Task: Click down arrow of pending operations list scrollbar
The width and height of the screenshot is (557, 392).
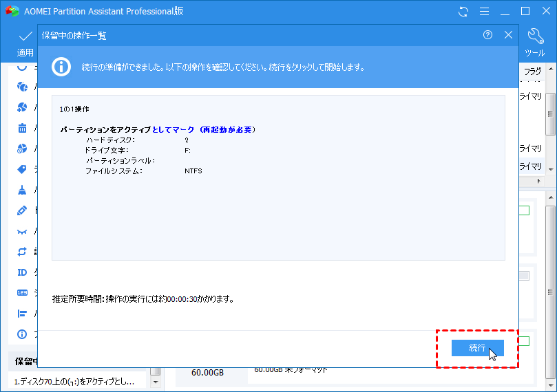Action: [x=155, y=382]
